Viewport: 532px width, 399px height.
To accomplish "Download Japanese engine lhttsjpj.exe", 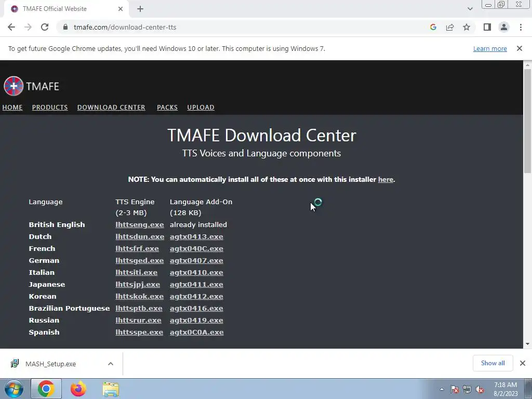I will click(x=138, y=284).
